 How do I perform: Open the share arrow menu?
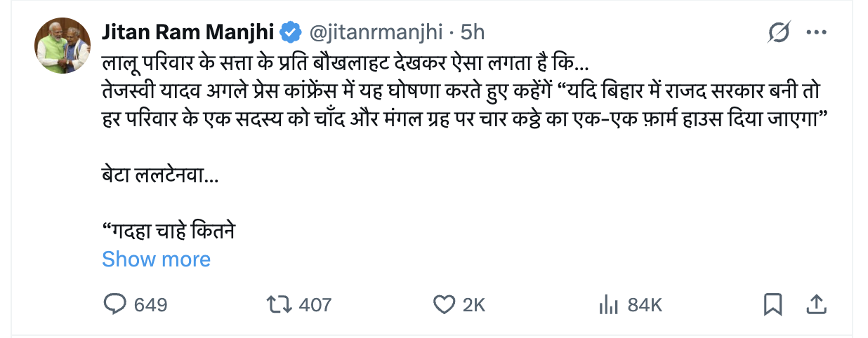pyautogui.click(x=816, y=304)
